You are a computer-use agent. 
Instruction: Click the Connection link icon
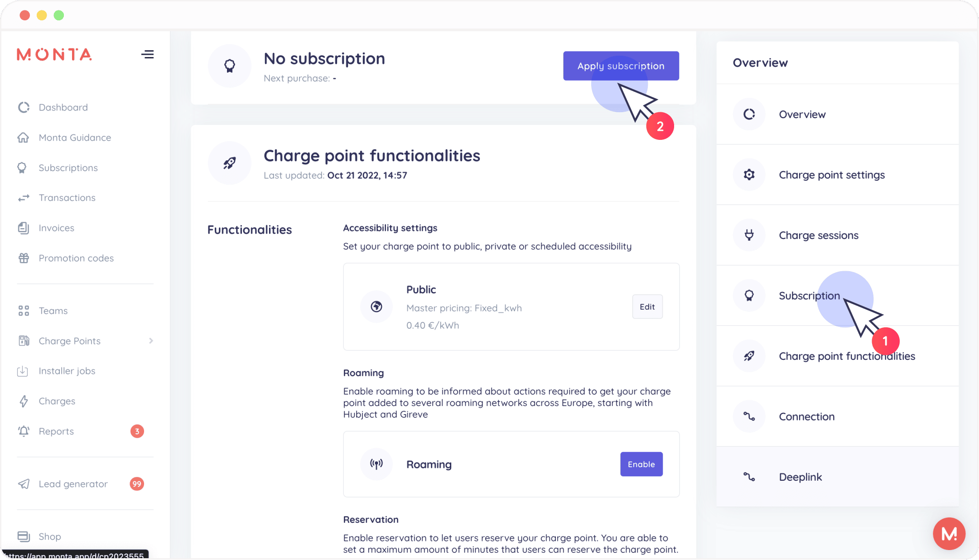click(749, 416)
